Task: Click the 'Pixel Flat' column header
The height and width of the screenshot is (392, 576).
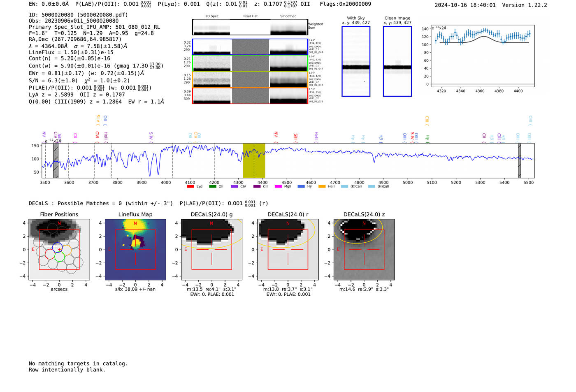Action: (250, 16)
